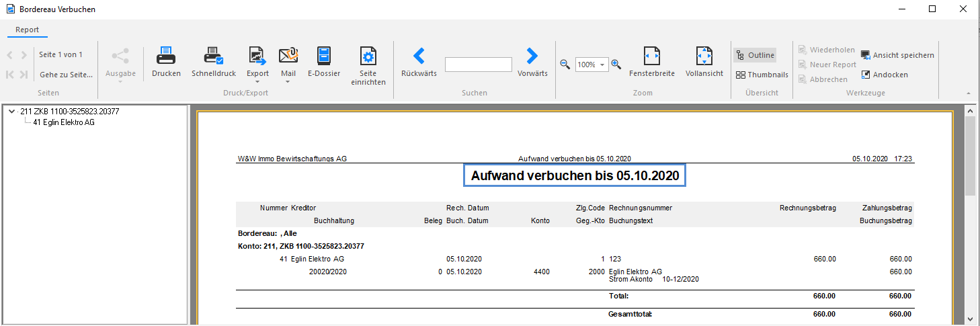Open the 100% zoom level combo box

coord(591,65)
